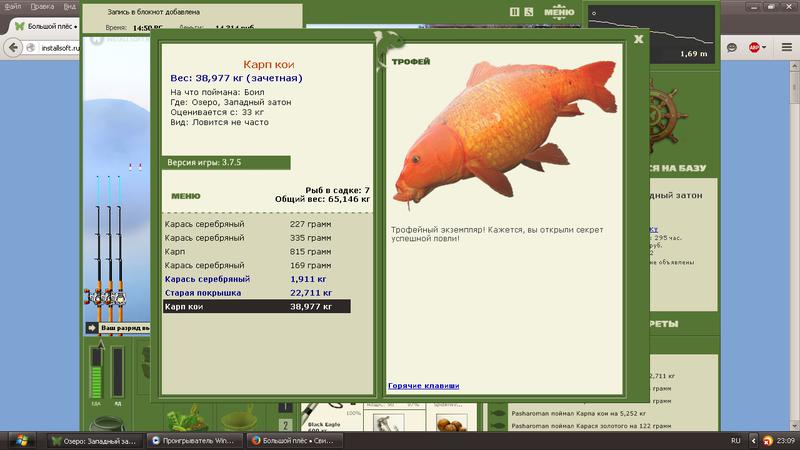
Task: Go back in the browser
Action: tap(13, 47)
